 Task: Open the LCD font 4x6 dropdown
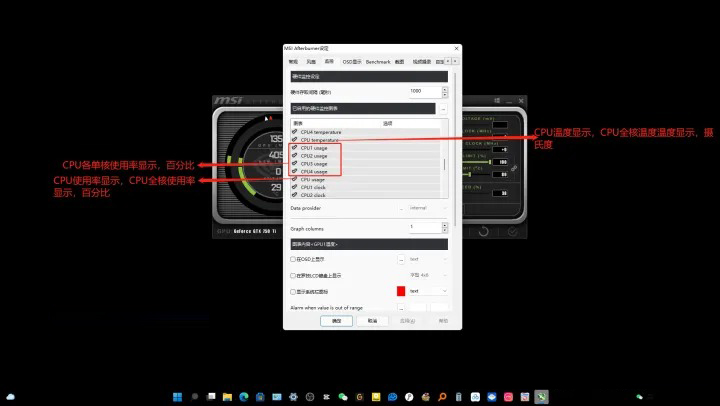click(428, 275)
